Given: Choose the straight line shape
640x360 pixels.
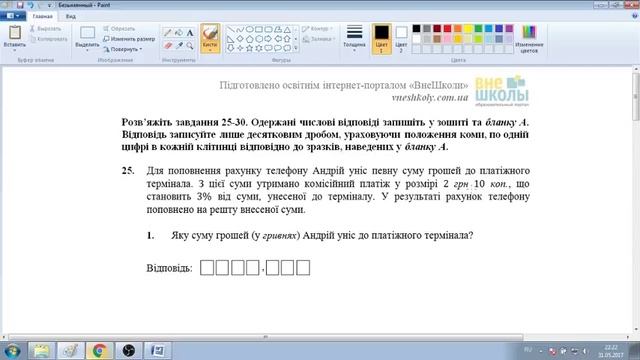Looking at the screenshot, I should click(231, 29).
